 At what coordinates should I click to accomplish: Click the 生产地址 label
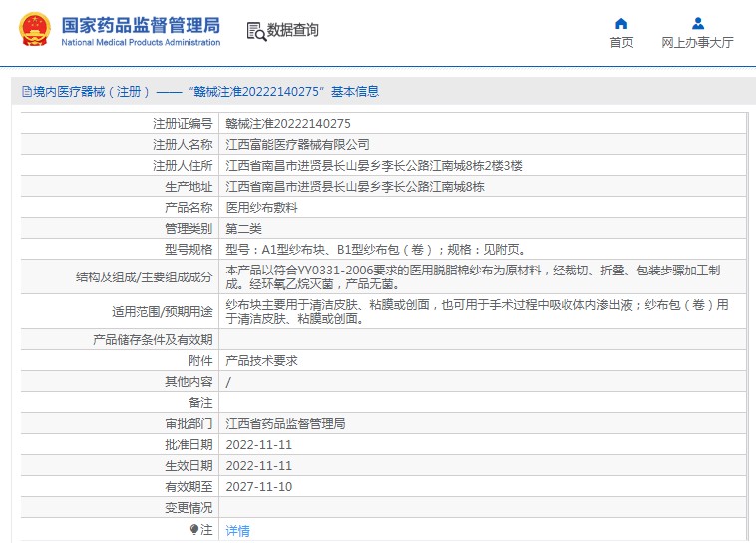tap(189, 187)
